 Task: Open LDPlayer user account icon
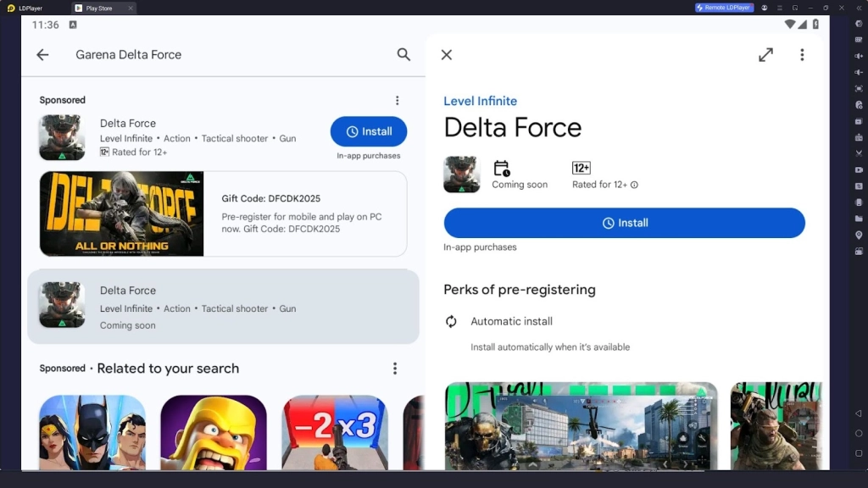point(765,8)
